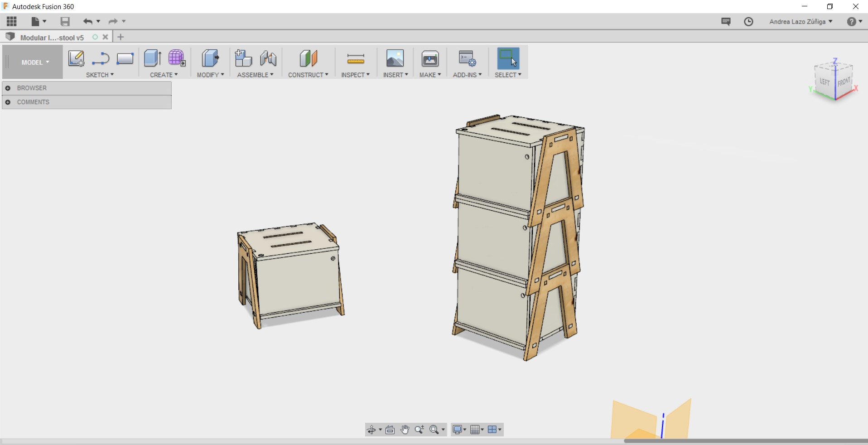The height and width of the screenshot is (445, 868).
Task: Open Andrea Lazo Zúñiga account menu
Action: pos(801,21)
